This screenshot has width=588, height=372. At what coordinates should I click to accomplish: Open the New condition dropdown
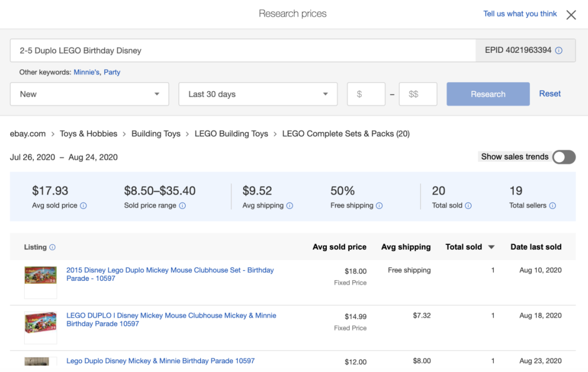(x=89, y=94)
